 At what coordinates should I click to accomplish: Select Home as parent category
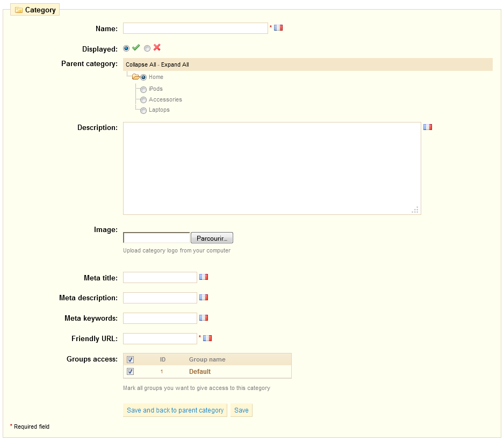tap(143, 77)
